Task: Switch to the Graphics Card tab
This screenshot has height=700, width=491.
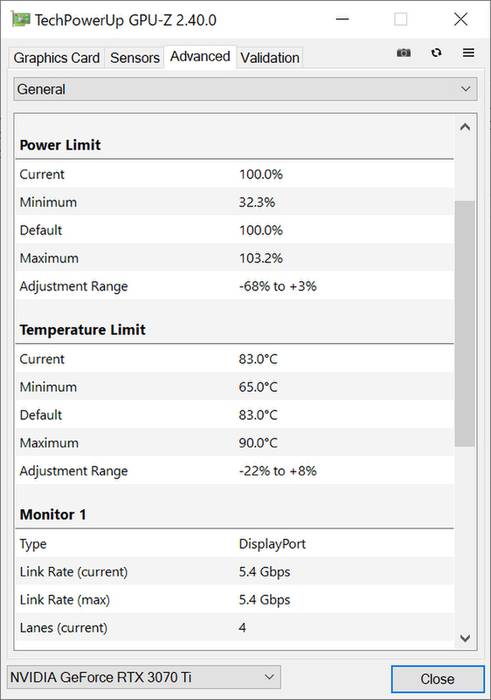Action: [x=57, y=58]
